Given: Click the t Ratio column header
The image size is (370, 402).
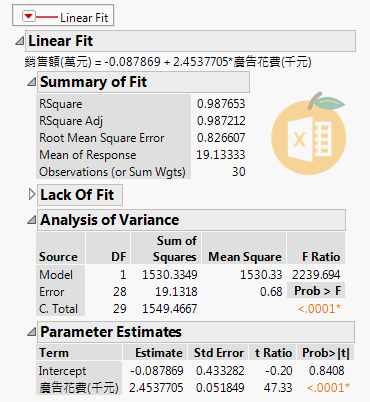Looking at the screenshot, I should [273, 353].
